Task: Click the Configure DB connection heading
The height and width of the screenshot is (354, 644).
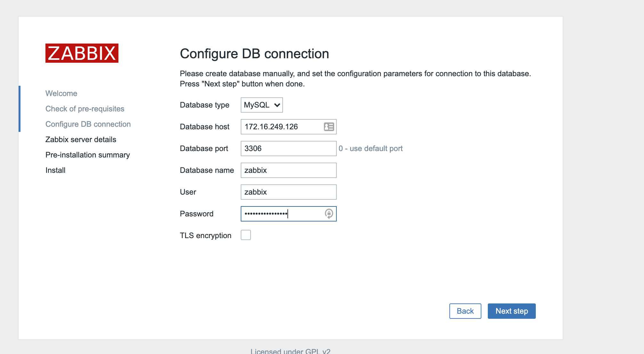Action: point(254,54)
